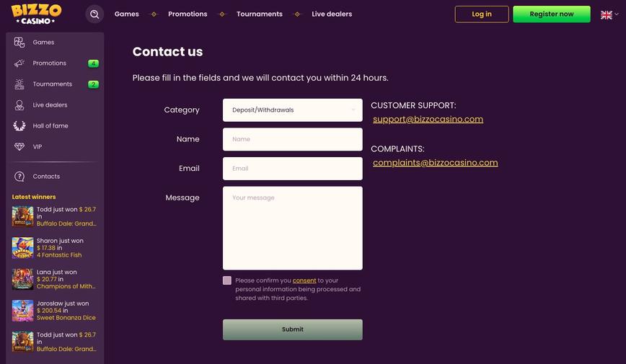
Task: Open Tournaments in the top navigation
Action: pyautogui.click(x=260, y=14)
